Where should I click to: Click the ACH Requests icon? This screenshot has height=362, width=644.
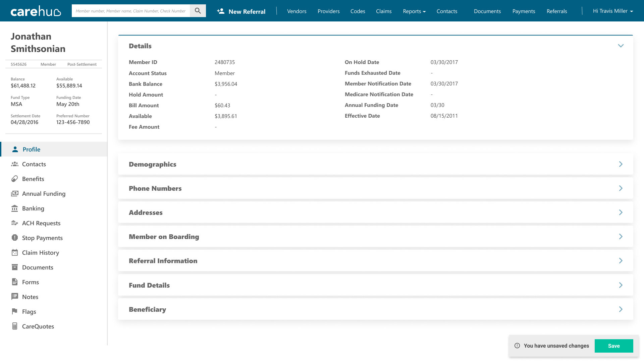click(14, 223)
